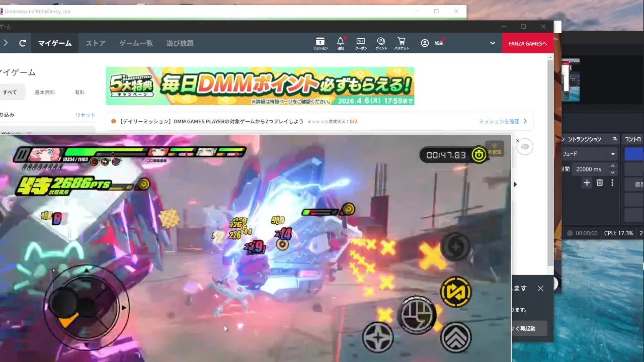Delete the OBS transition with trash icon

click(x=600, y=183)
